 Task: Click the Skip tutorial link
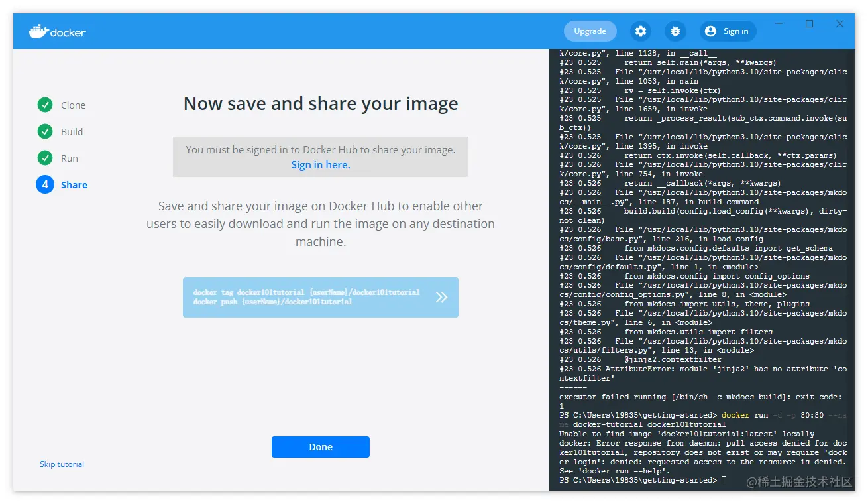pos(62,464)
